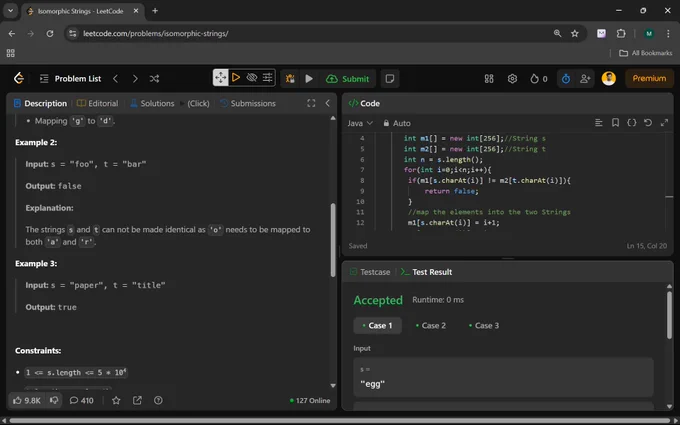Select Case 3 result
Viewport: 680px width, 425px height.
click(x=484, y=326)
